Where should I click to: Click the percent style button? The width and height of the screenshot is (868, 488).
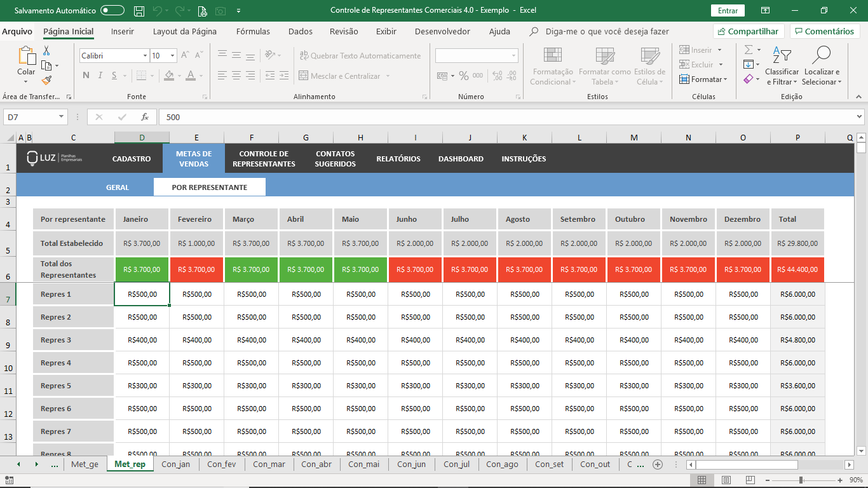coord(464,76)
